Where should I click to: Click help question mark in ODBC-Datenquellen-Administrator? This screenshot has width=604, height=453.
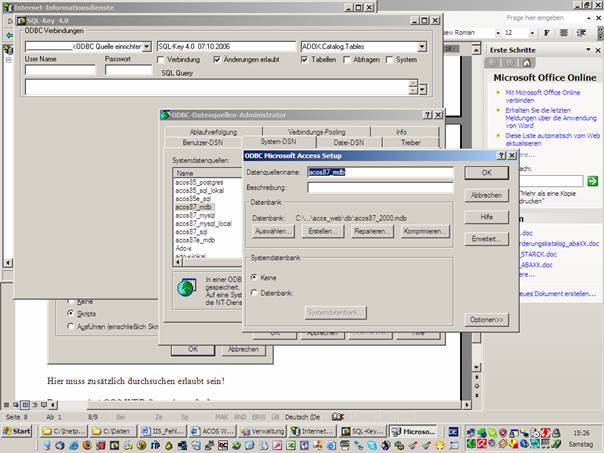tap(428, 115)
